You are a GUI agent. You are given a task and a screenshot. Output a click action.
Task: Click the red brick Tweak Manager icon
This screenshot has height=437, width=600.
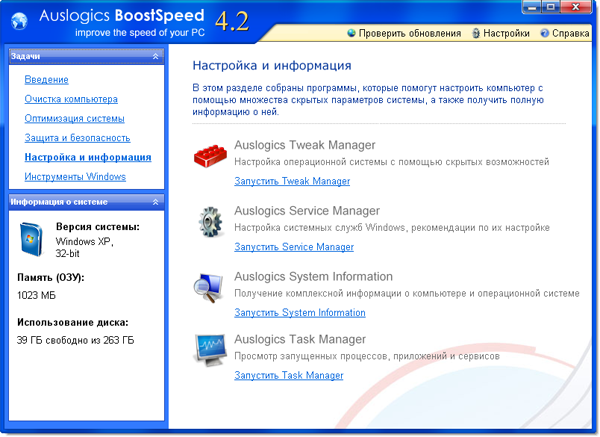[210, 156]
